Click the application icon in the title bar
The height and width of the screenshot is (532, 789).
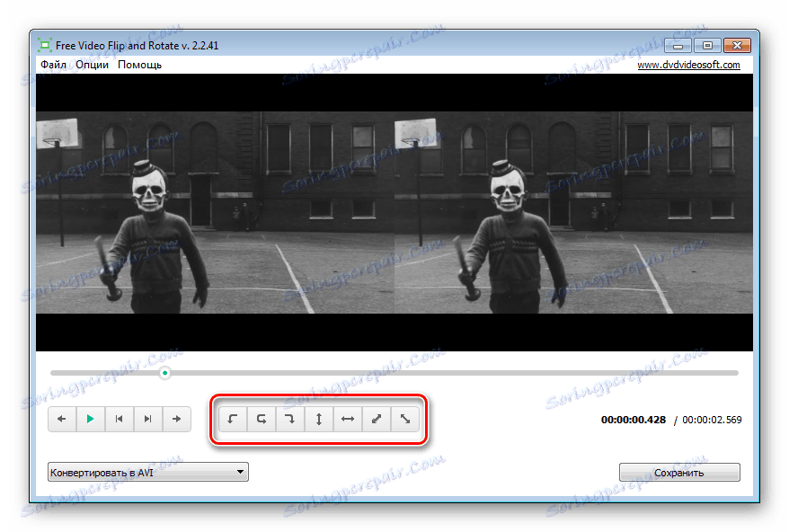[45, 45]
